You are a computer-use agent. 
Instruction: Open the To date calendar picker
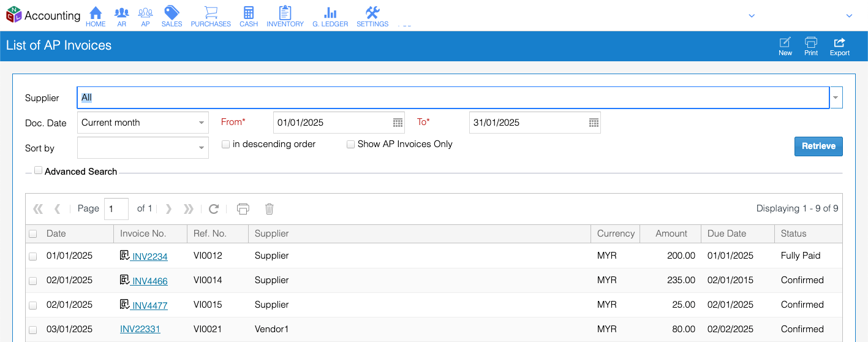tap(594, 123)
